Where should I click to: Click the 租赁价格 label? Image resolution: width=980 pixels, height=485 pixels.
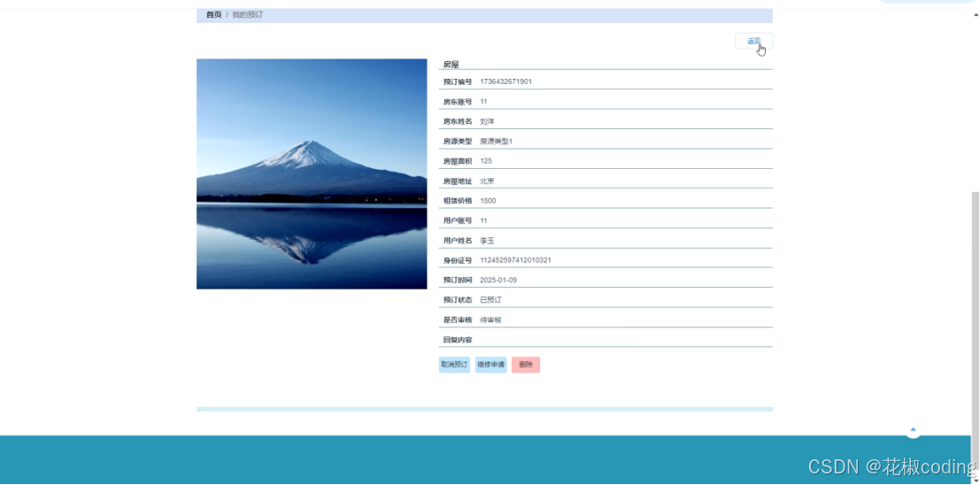(458, 201)
